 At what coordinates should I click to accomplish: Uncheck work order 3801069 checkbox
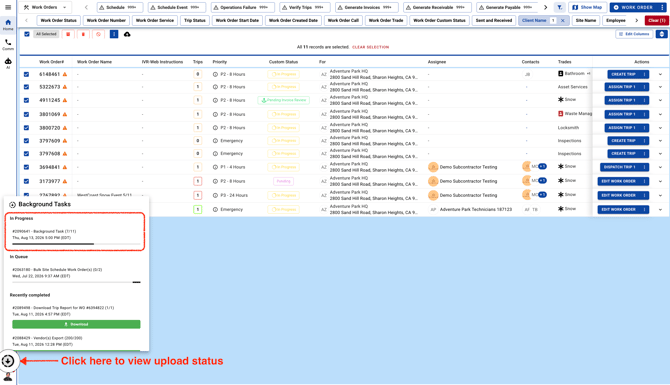pos(26,115)
